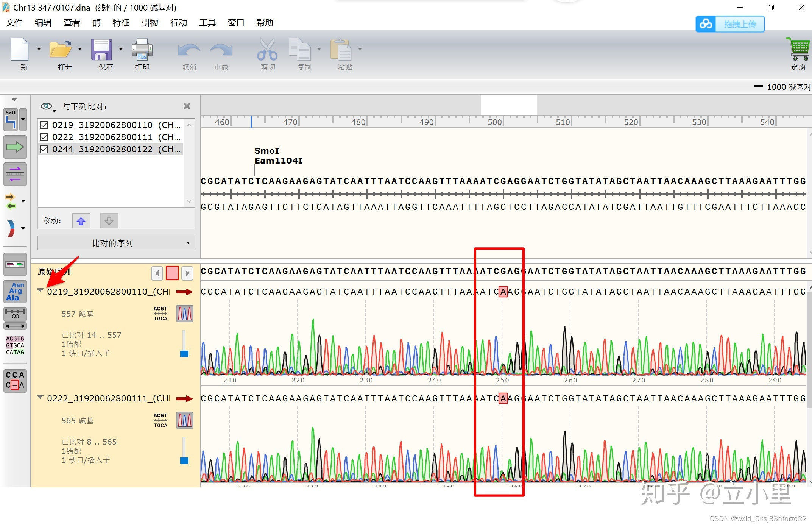Open the 比对的序列 dropdown
Viewport: 812px width, 526px height.
tap(116, 243)
